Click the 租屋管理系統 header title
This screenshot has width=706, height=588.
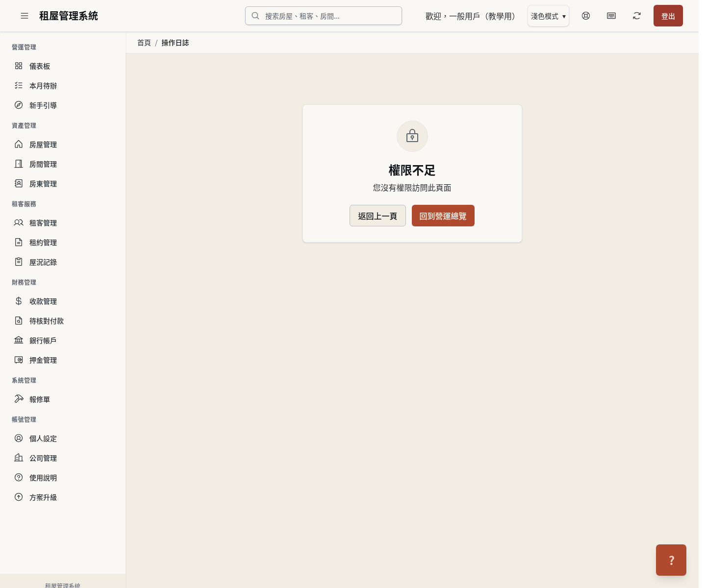click(69, 16)
